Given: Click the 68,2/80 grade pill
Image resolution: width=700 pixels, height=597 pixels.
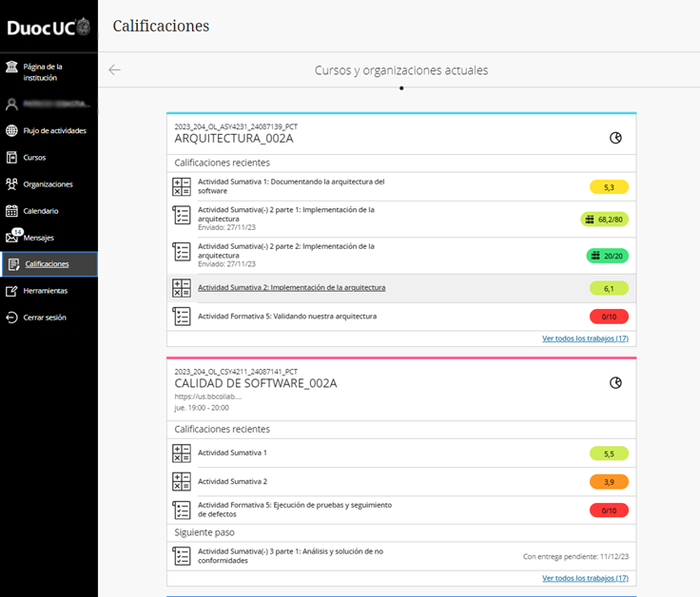Looking at the screenshot, I should pyautogui.click(x=605, y=220).
